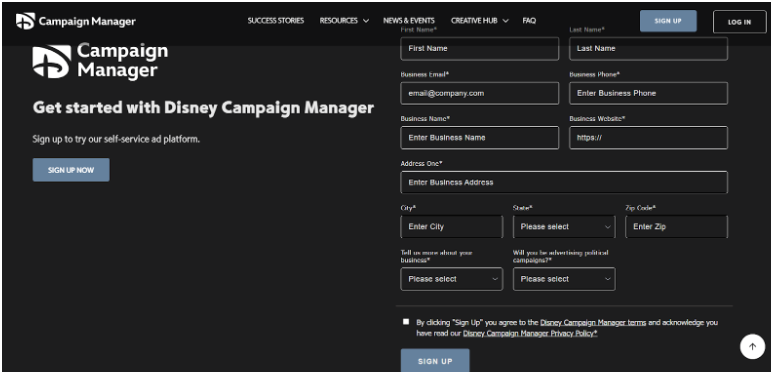Expand the Resources chevron
This screenshot has width=773, height=374.
click(x=366, y=21)
